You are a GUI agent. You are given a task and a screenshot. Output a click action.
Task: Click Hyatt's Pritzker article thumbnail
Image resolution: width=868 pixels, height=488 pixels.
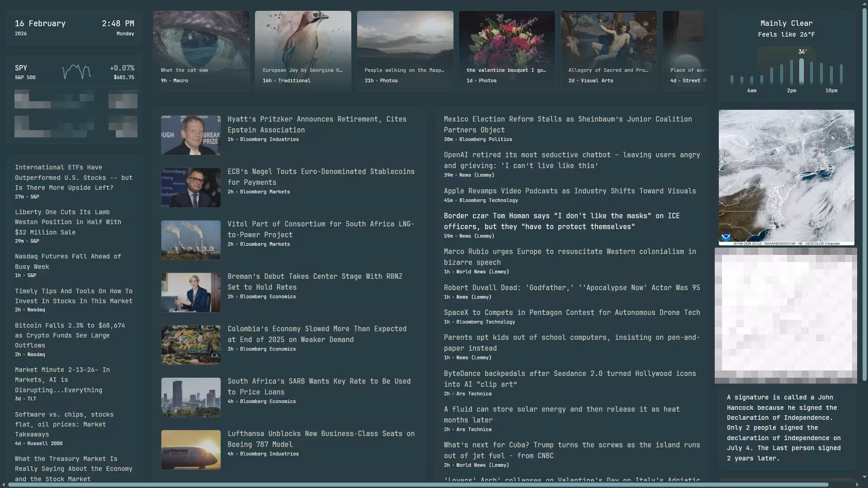191,135
